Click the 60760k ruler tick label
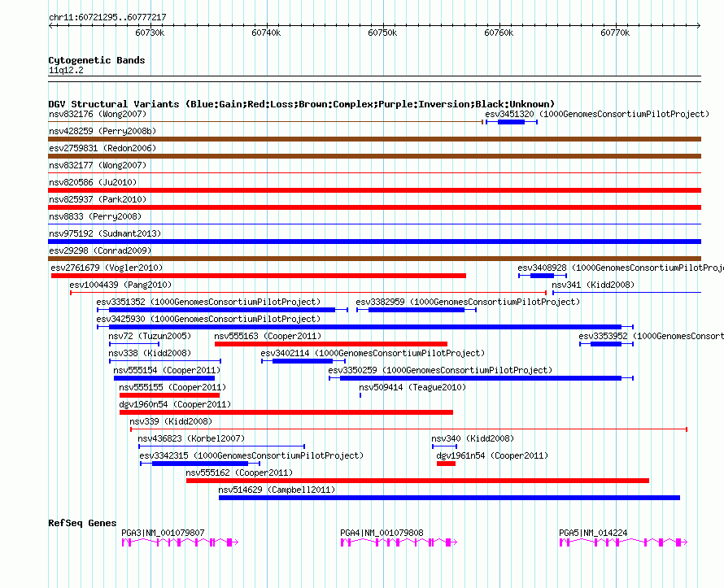This screenshot has height=588, width=724. [499, 33]
